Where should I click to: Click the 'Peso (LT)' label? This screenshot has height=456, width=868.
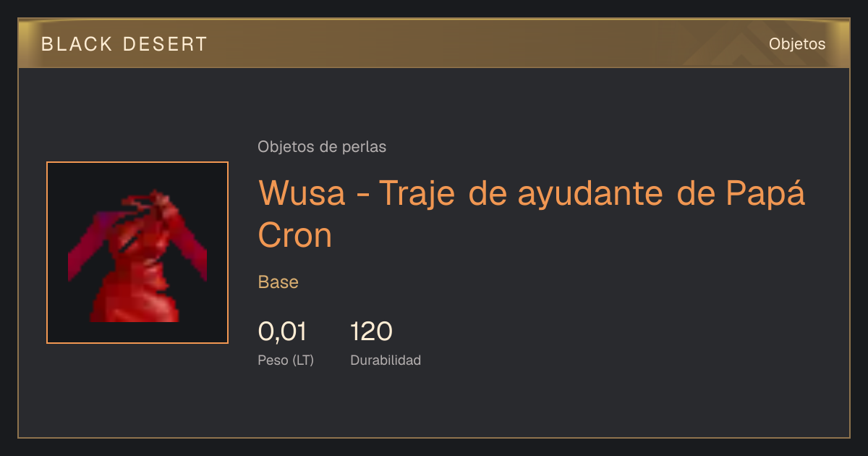point(286,360)
